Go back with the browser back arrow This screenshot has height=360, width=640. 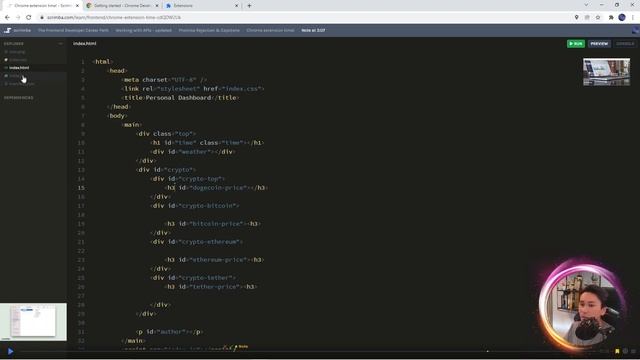[x=7, y=18]
